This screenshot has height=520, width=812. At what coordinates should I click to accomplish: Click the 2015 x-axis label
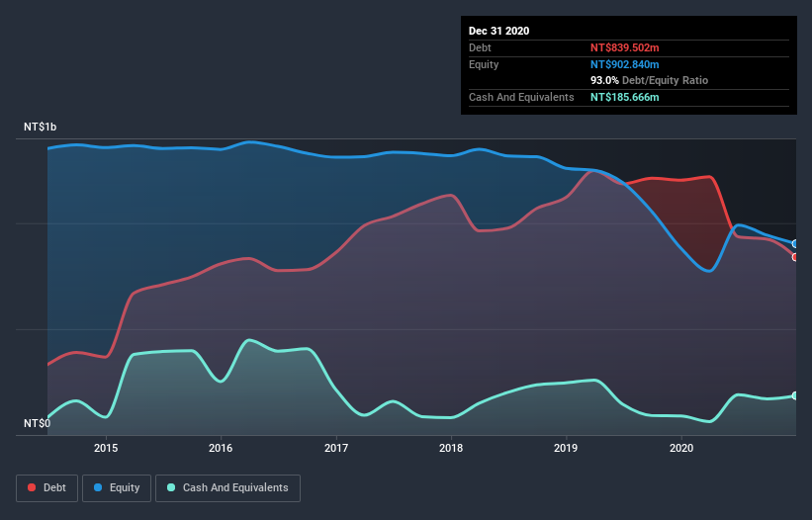[106, 448]
